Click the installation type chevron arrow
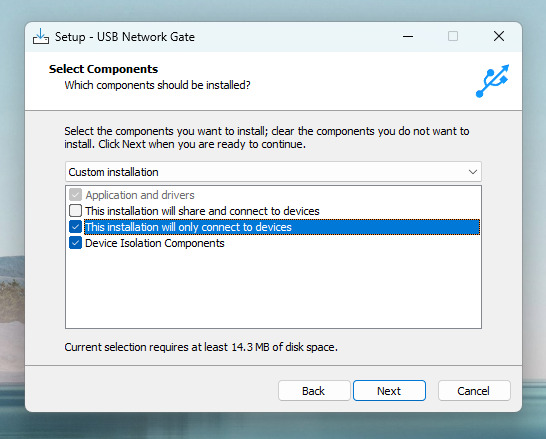The width and height of the screenshot is (546, 439). [472, 172]
